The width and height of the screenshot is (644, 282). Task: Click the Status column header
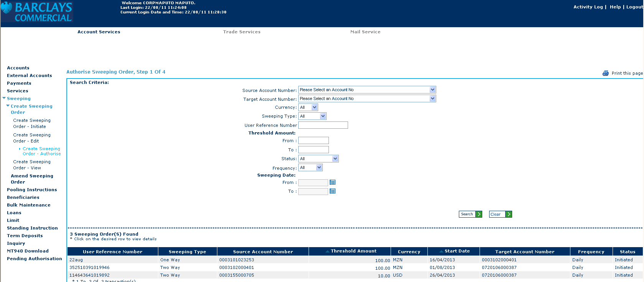click(x=628, y=252)
